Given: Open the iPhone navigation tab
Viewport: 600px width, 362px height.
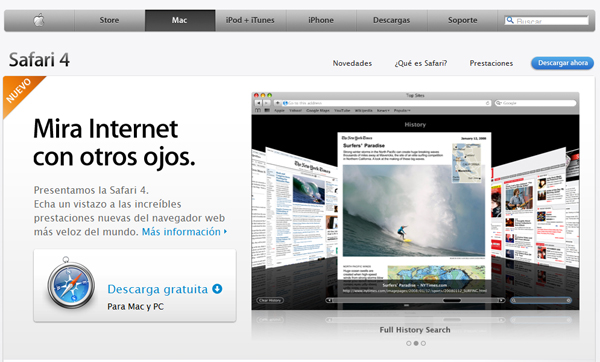Looking at the screenshot, I should click(x=321, y=20).
